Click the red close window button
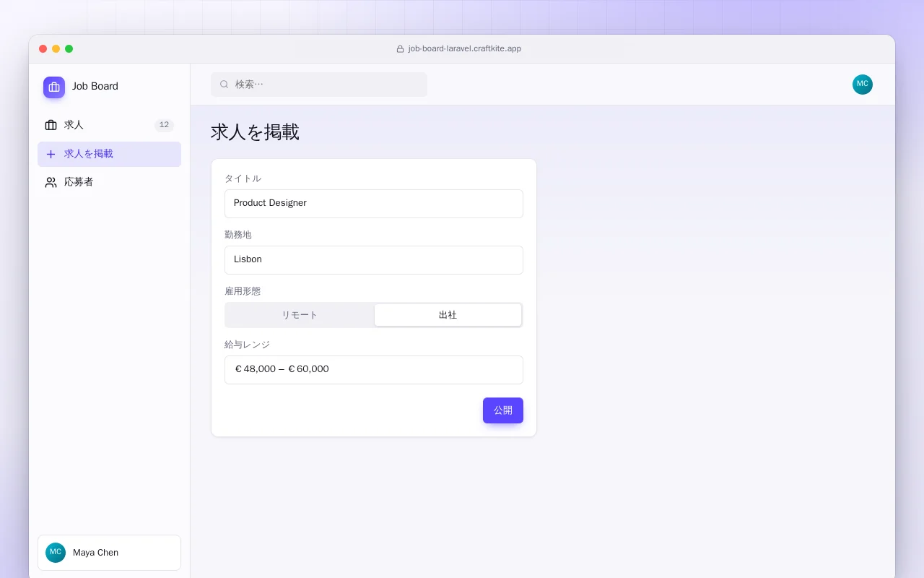Image resolution: width=924 pixels, height=578 pixels. click(x=43, y=49)
